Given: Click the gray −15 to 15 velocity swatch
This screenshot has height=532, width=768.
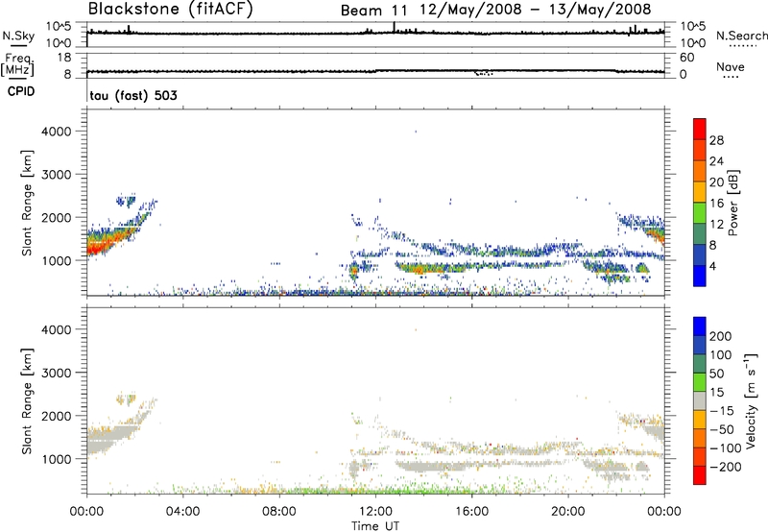Looking at the screenshot, I should (700, 400).
